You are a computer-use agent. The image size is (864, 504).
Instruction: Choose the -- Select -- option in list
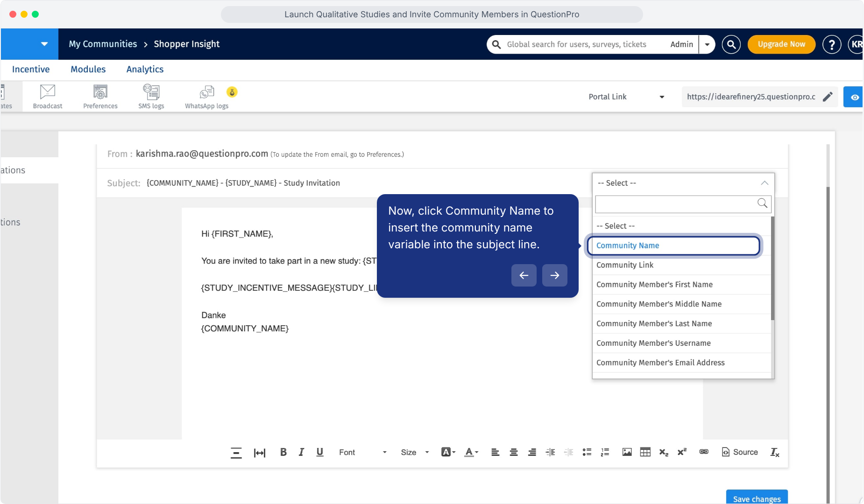point(681,226)
